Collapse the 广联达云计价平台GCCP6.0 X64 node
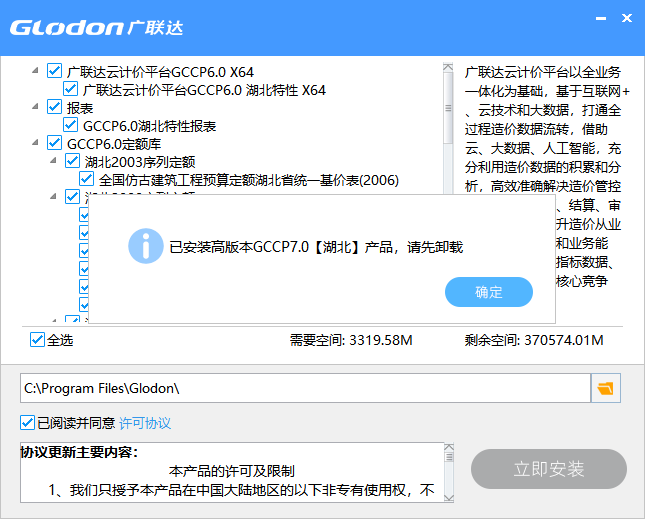This screenshot has width=645, height=519. (x=35, y=71)
